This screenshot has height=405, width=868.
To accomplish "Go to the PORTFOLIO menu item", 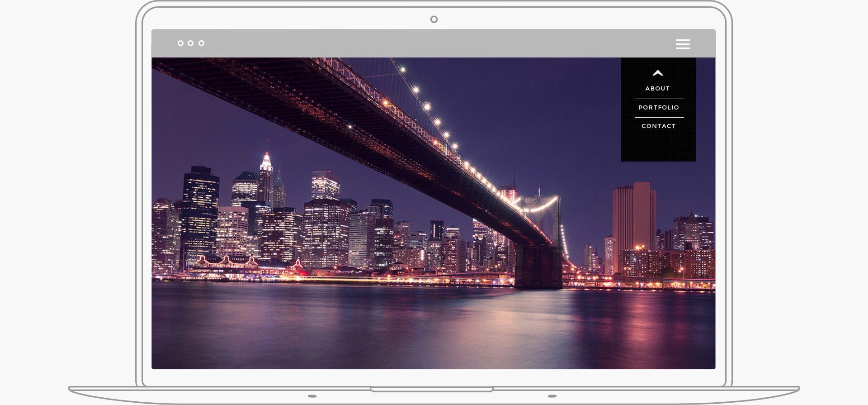I will [659, 108].
